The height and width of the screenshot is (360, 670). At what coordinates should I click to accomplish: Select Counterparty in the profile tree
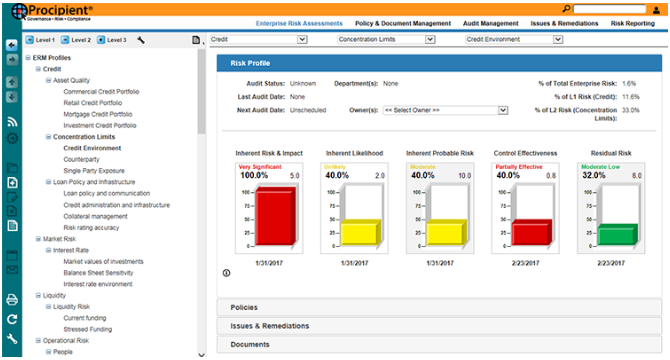tap(81, 159)
